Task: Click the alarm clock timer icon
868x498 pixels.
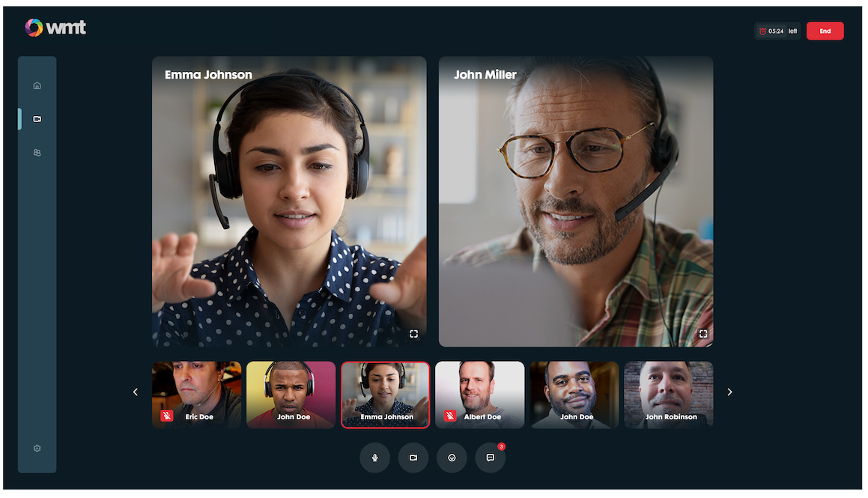Action: point(762,31)
